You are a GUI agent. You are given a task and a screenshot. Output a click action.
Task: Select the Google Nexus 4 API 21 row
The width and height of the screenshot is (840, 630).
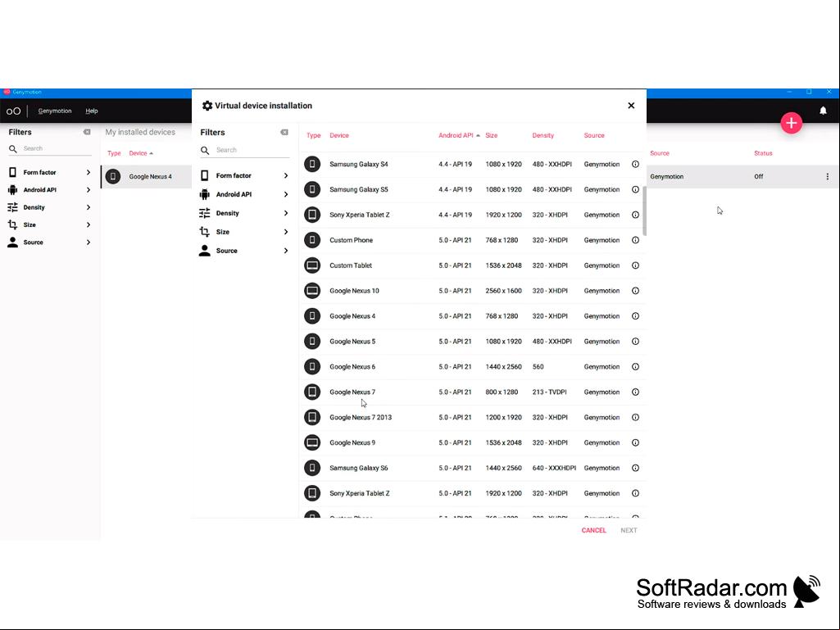coord(473,316)
